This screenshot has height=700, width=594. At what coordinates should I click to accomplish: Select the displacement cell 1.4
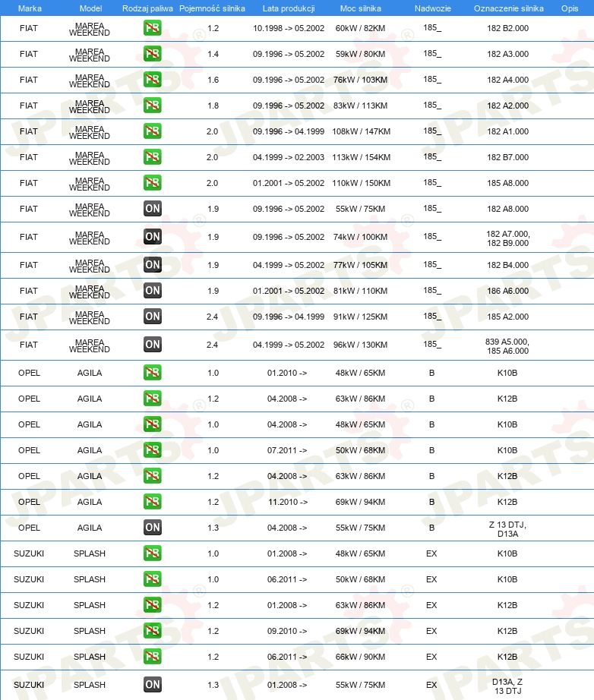pyautogui.click(x=213, y=54)
